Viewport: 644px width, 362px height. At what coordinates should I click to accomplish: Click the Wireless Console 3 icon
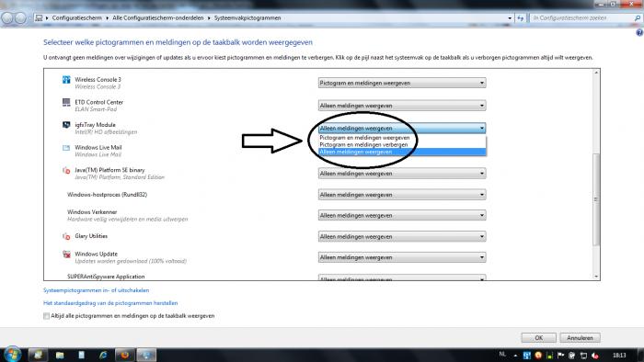tap(66, 80)
